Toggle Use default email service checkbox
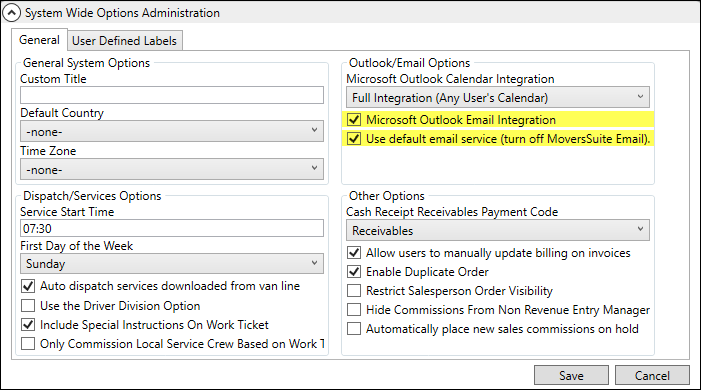 [354, 139]
